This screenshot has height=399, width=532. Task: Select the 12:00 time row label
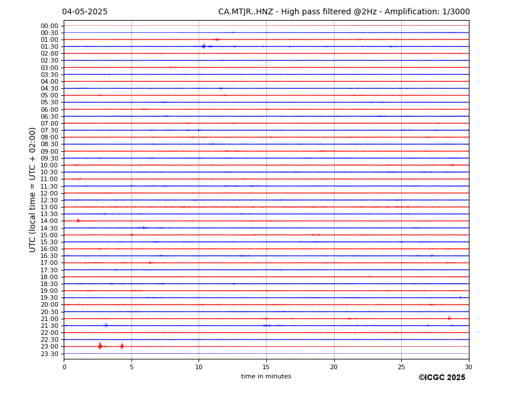point(49,193)
